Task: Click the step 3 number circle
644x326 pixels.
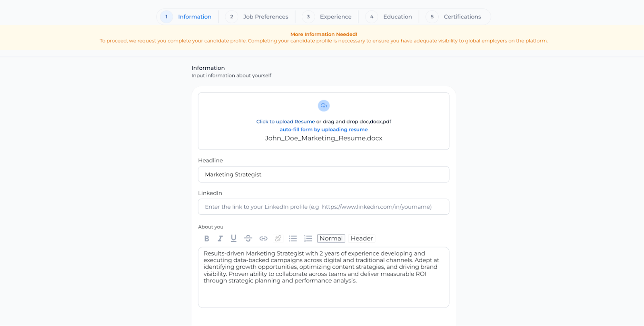Action: pyautogui.click(x=308, y=17)
